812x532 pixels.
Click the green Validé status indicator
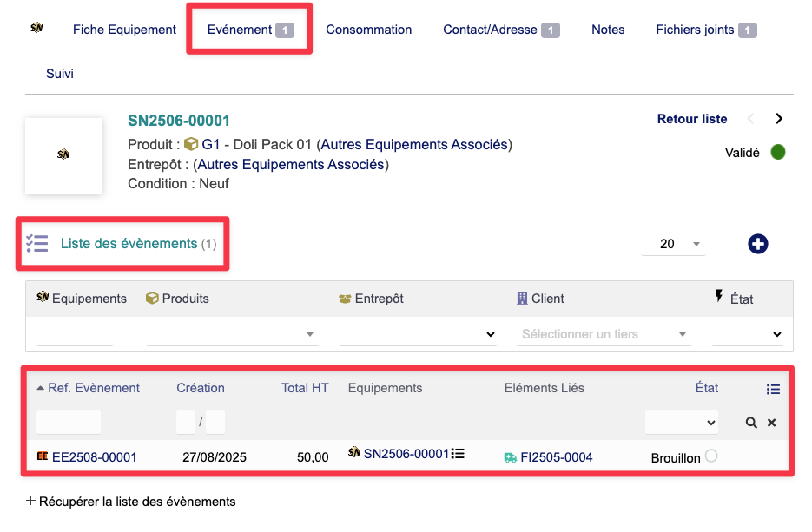coord(778,153)
